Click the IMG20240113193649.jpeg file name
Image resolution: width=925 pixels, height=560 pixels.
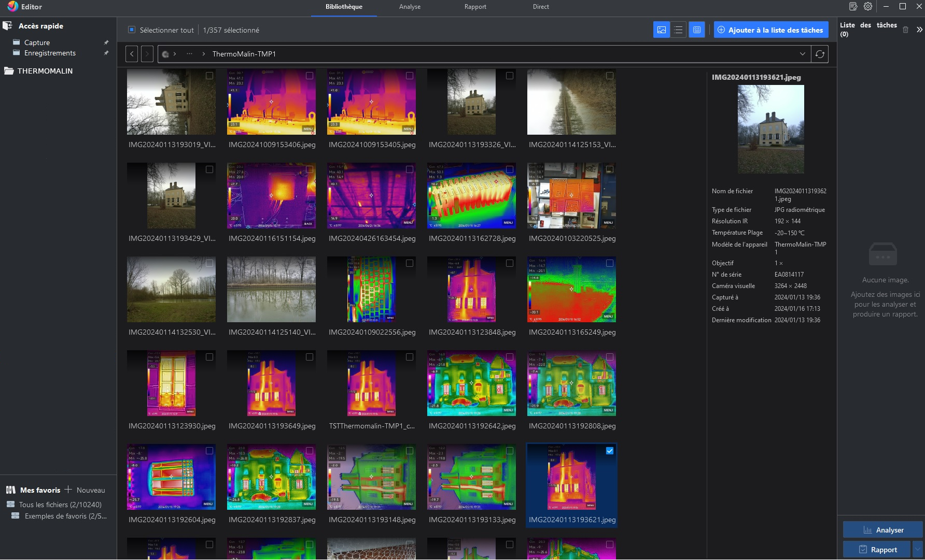[x=272, y=426]
